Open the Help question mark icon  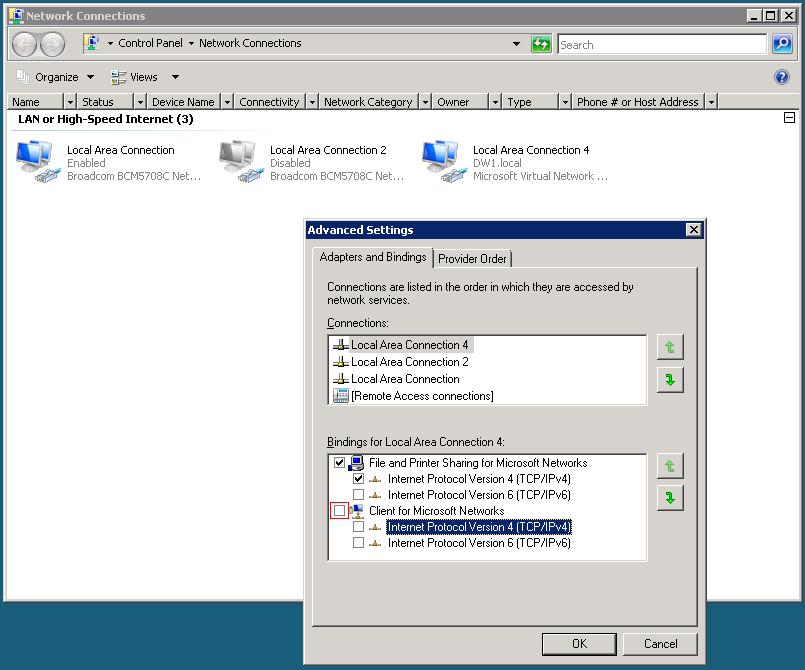pos(781,78)
